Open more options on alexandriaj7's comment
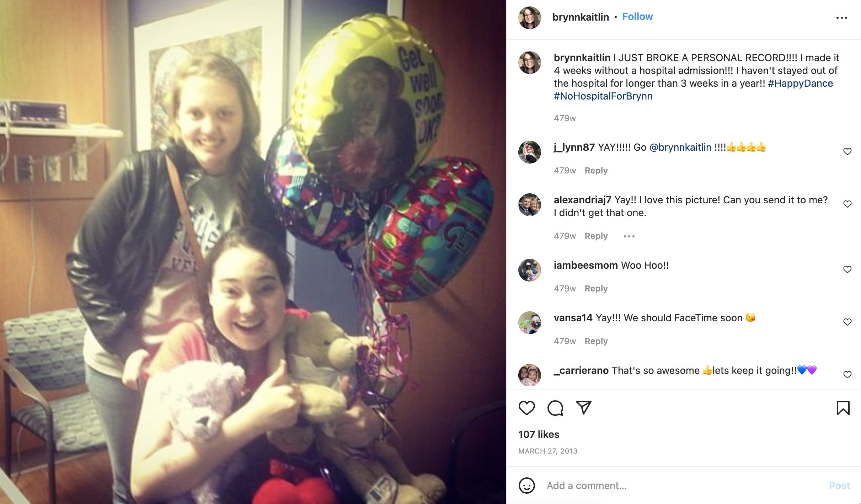Screen dimensions: 861x504 tap(629, 236)
